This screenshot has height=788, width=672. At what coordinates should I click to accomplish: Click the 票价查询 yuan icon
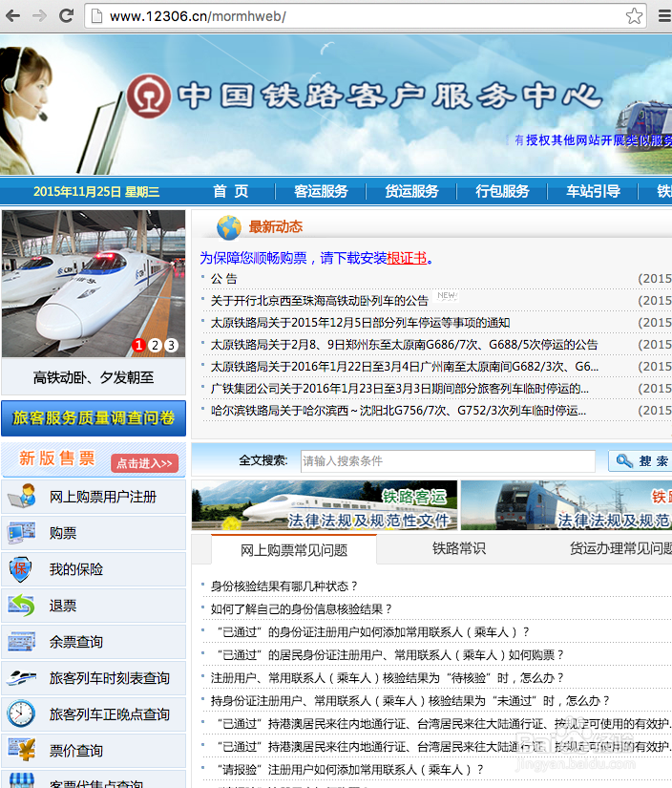coord(22,750)
